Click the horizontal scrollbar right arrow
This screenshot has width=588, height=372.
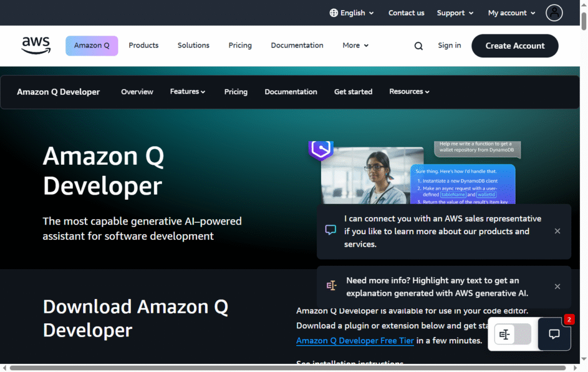point(575,368)
